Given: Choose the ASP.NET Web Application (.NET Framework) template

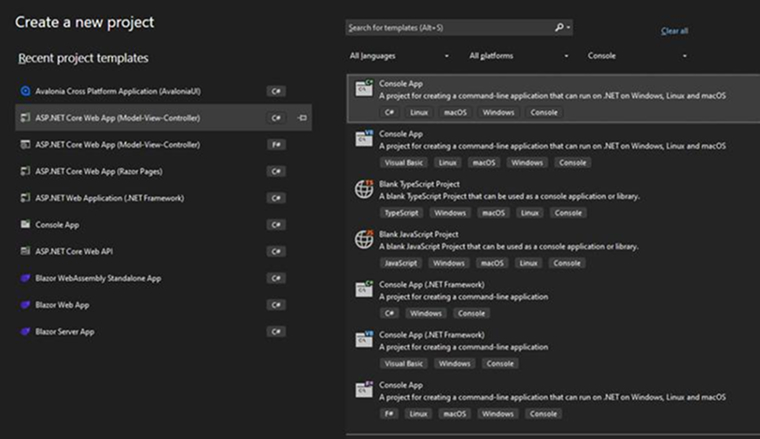Looking at the screenshot, I should [x=110, y=198].
